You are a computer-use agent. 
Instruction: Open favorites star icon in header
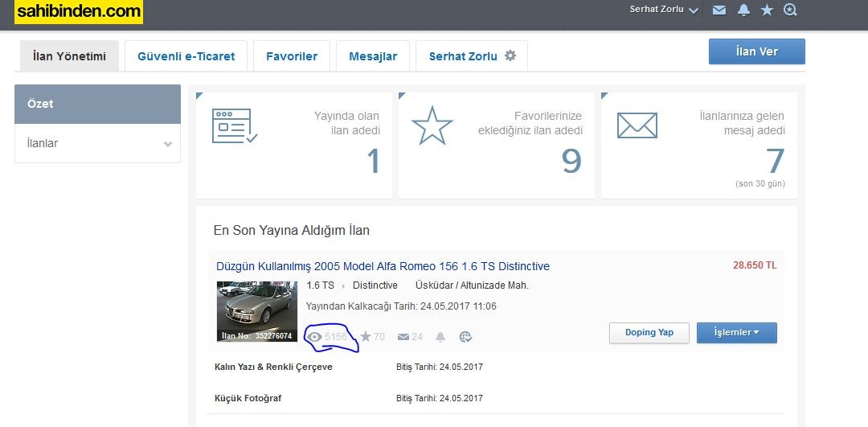pos(767,10)
